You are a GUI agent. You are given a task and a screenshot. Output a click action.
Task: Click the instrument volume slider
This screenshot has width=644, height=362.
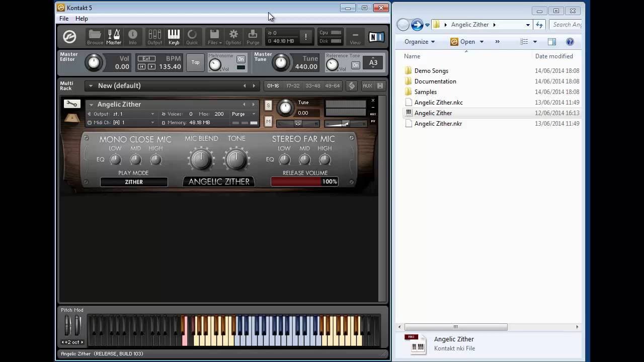[345, 123]
